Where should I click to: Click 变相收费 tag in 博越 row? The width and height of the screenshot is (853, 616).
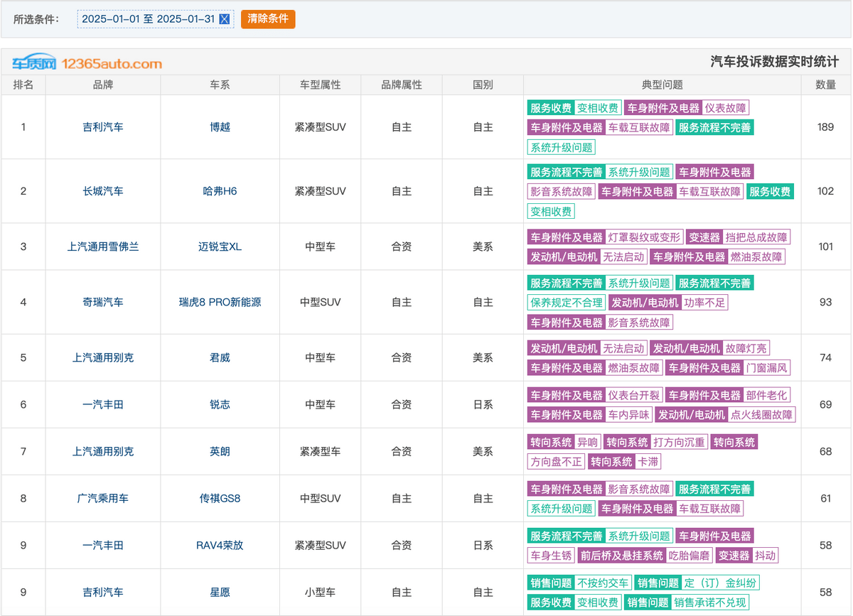[597, 108]
